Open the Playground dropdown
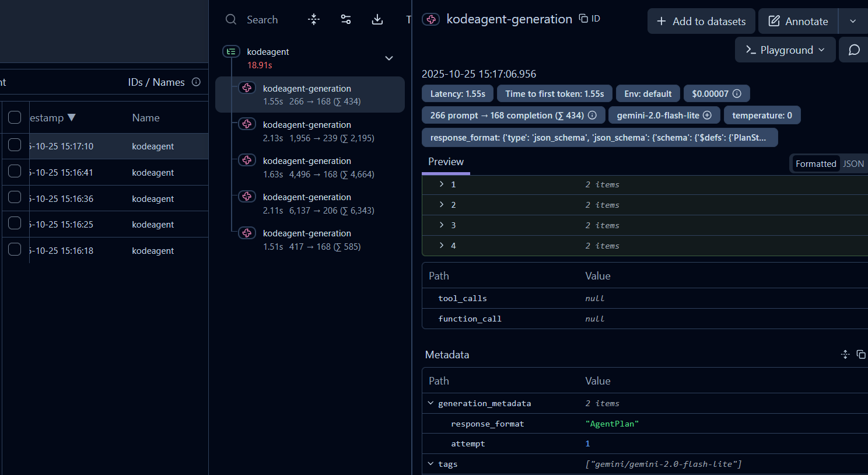 tap(785, 50)
